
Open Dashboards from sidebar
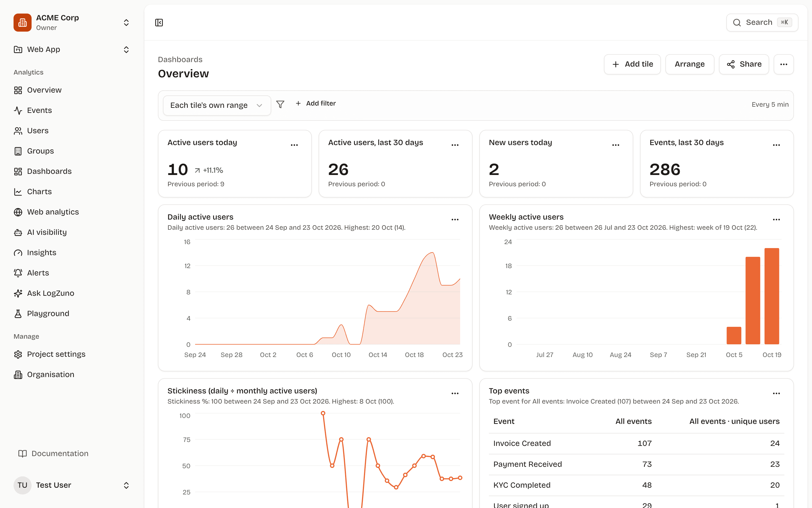[43, 171]
